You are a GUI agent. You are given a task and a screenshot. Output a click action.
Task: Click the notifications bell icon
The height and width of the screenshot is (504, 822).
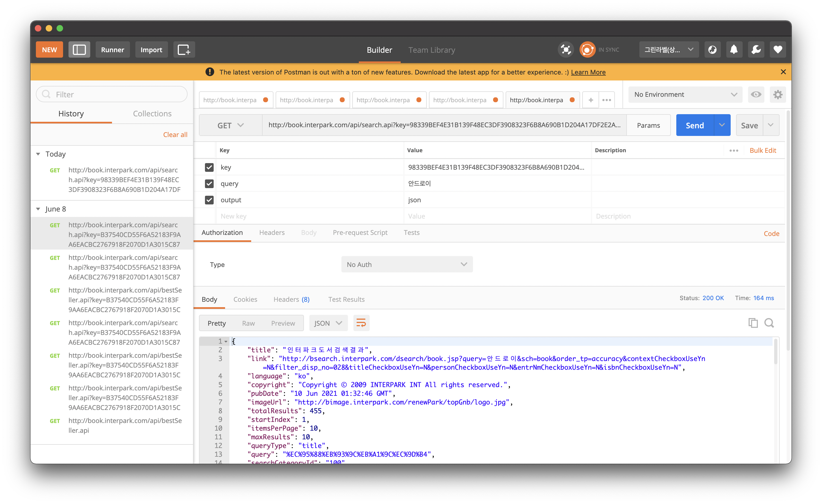click(734, 50)
